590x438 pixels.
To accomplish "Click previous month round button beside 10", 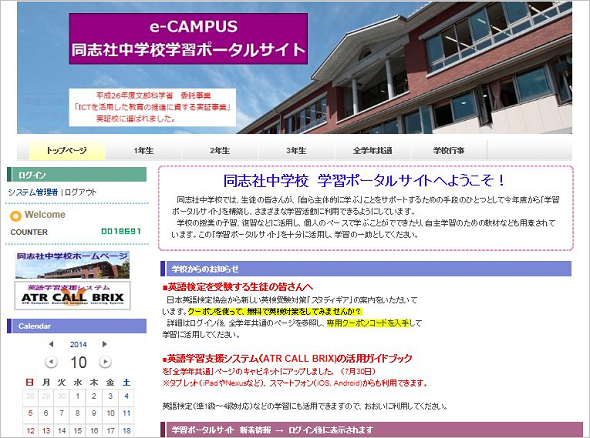I will click(x=51, y=362).
